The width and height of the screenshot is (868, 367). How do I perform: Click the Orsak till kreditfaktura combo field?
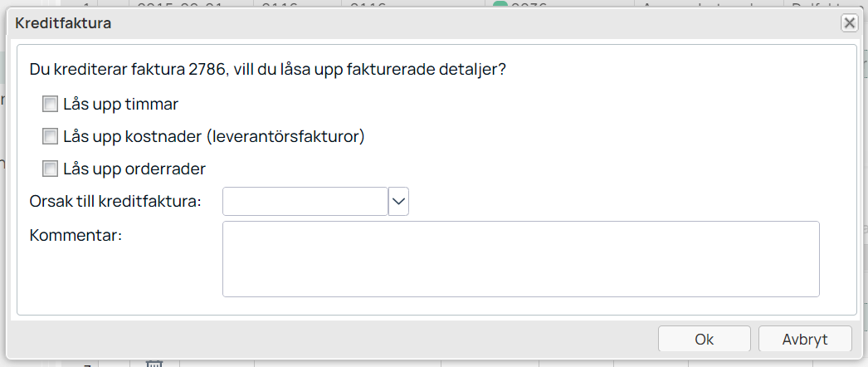pos(305,201)
